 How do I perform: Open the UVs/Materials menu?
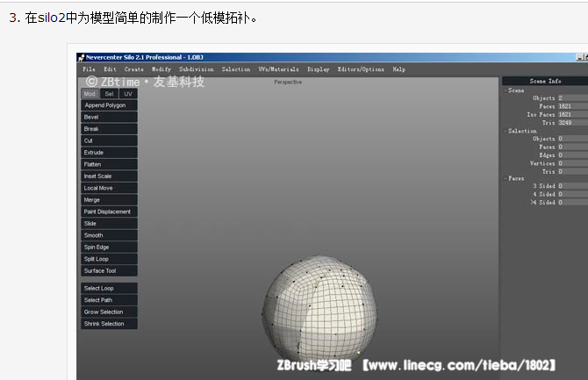(x=278, y=69)
